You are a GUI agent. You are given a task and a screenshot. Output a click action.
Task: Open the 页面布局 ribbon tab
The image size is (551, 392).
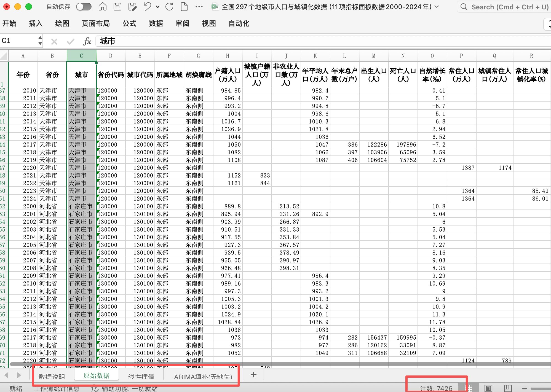96,24
